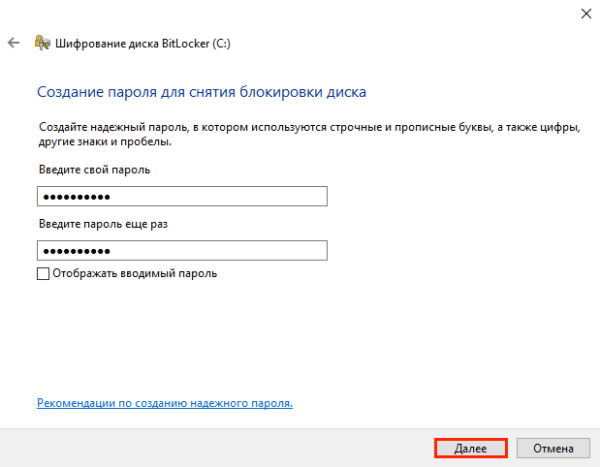Click the masked dots in the first password field
The image size is (600, 467).
point(76,196)
